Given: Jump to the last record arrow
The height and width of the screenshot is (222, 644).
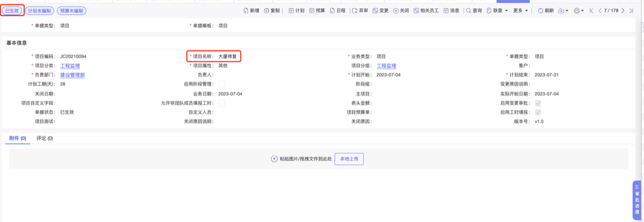Looking at the screenshot, I should (x=632, y=11).
